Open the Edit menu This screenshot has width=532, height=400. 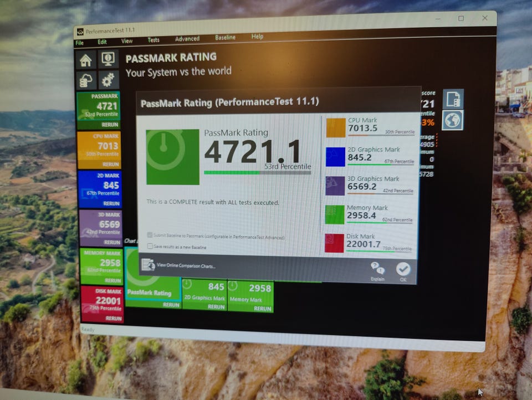(x=102, y=42)
